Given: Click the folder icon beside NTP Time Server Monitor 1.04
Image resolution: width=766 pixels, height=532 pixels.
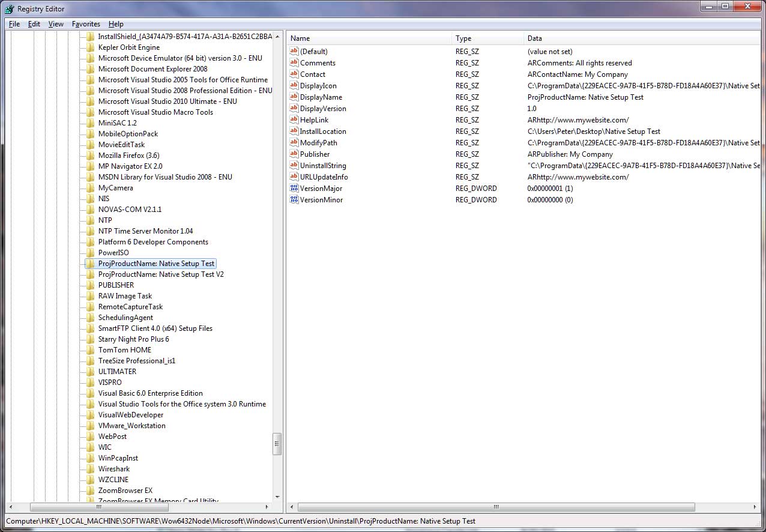Looking at the screenshot, I should (90, 231).
